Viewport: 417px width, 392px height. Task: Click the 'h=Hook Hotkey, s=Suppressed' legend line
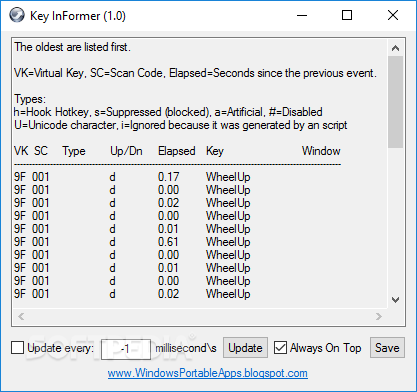168,112
